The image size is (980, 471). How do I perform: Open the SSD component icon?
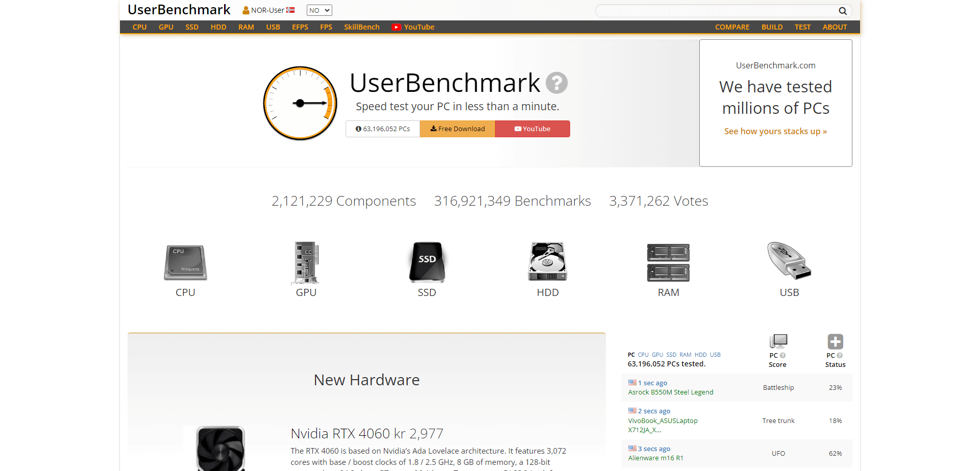pyautogui.click(x=427, y=263)
